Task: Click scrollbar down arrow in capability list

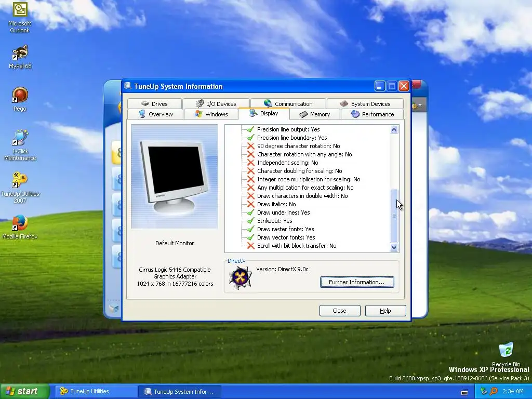Action: click(394, 248)
